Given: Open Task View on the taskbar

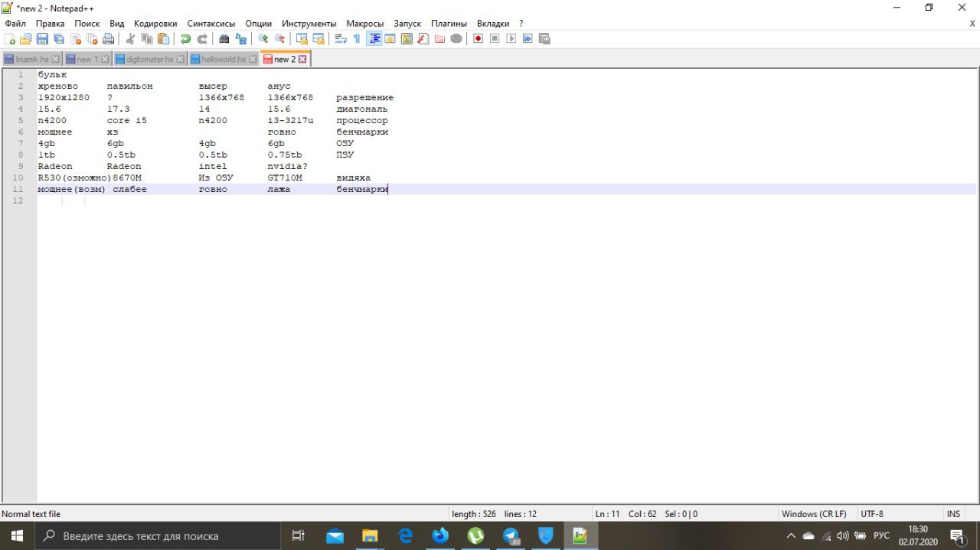Looking at the screenshot, I should (x=299, y=536).
